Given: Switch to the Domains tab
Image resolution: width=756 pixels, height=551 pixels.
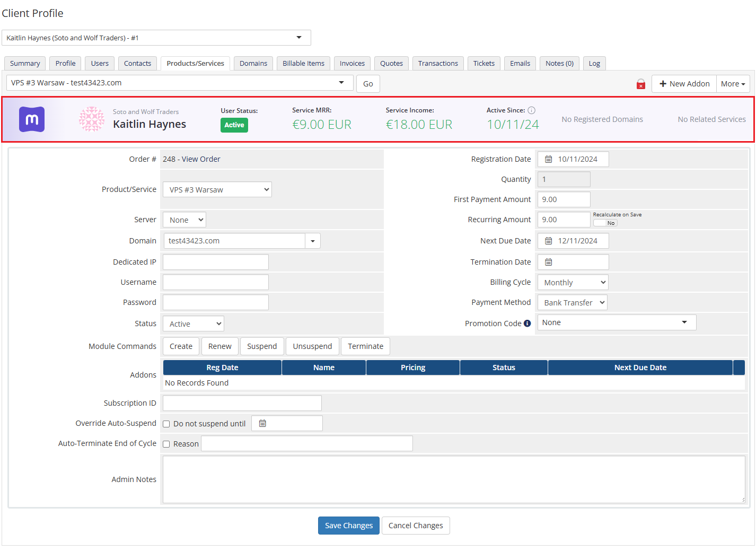Looking at the screenshot, I should coord(253,63).
